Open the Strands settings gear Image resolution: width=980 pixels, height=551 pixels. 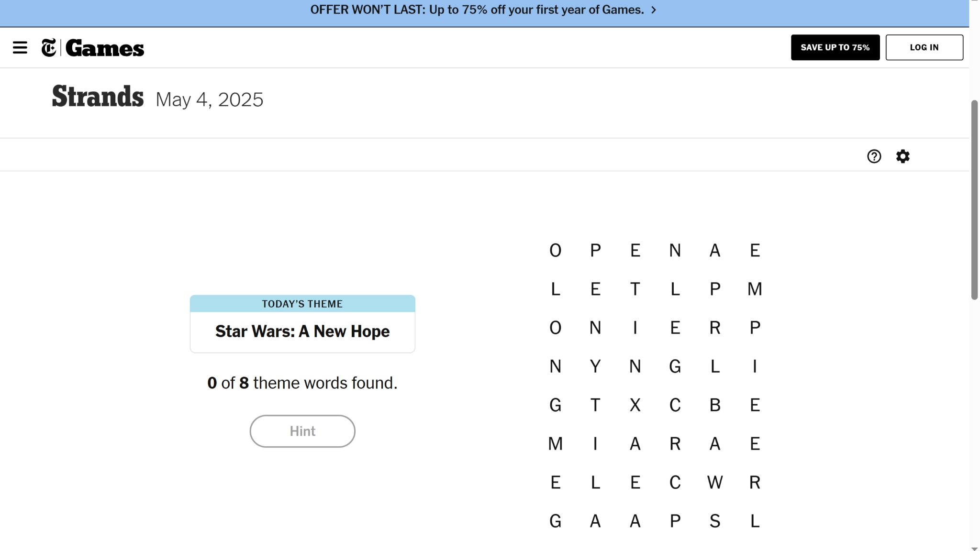(903, 156)
